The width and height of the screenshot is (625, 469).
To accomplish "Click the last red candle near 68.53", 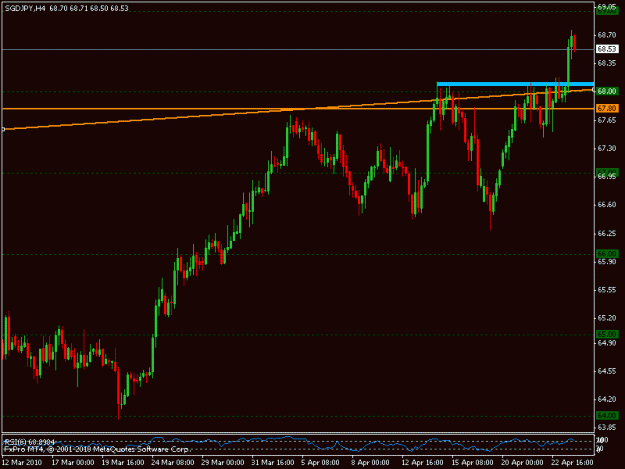I will 575,43.
